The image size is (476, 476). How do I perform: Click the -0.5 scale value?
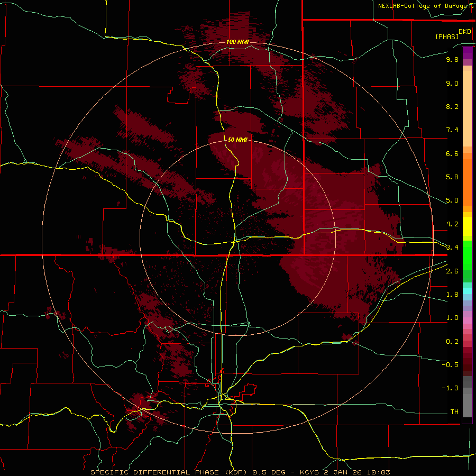(x=450, y=365)
